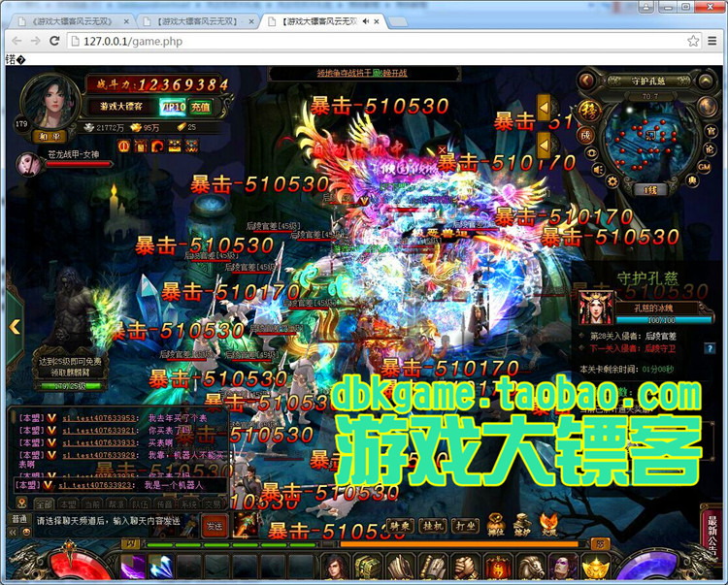This screenshot has height=585, width=728.
Task: Click the red back arrow above the minimap
Action: [587, 81]
